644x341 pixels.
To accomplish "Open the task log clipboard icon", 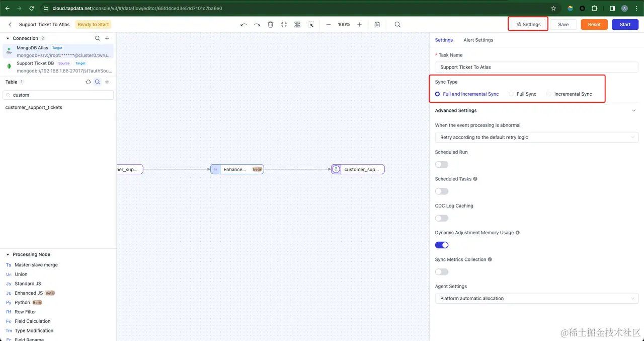I will [377, 24].
